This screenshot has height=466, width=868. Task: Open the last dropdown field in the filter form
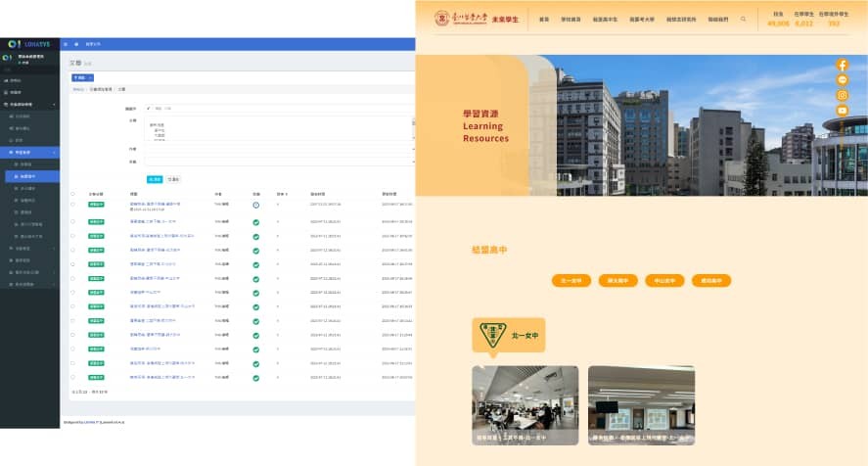click(x=279, y=162)
